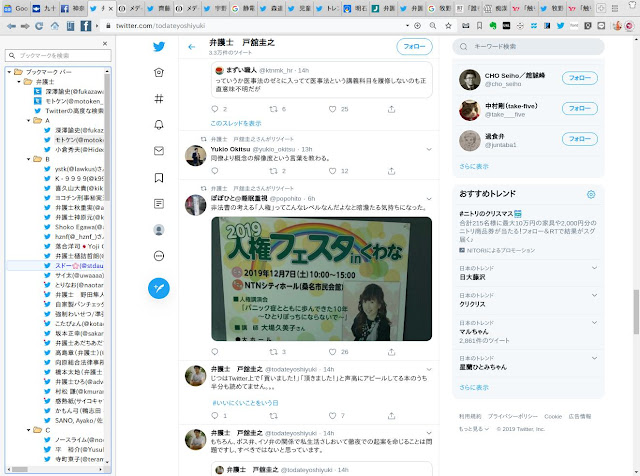The height and width of the screenshot is (476, 640).
Task: Open dropdown chevron for クリクリス trend
Action: (x=594, y=295)
